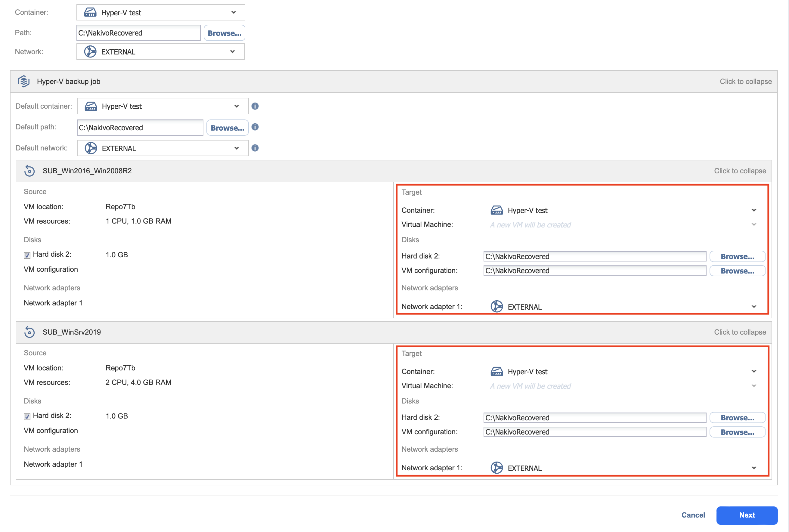Open Network adapter 1 dropdown for SUB_WinSrv2019
Viewport: 789px width, 532px height.
point(754,468)
